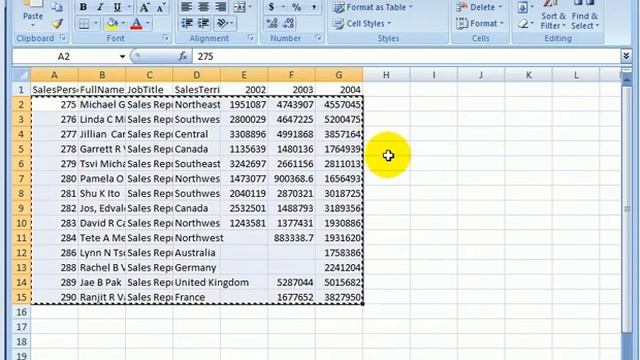
Task: Expand the formula bar
Action: [x=627, y=56]
